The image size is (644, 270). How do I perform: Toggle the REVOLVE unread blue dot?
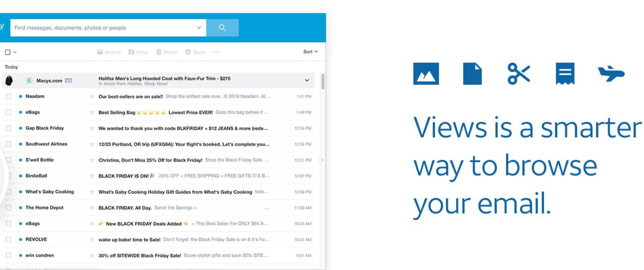pyautogui.click(x=21, y=239)
